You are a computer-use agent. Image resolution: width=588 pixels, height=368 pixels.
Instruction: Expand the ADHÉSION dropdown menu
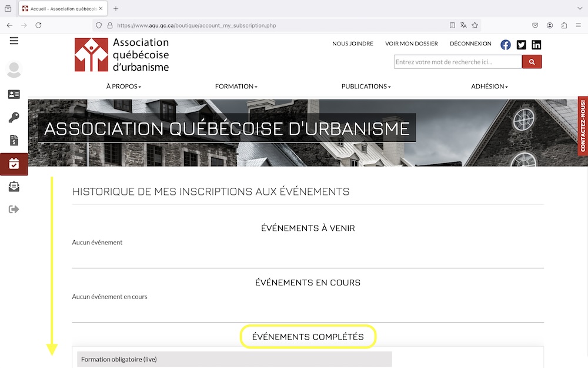click(x=489, y=87)
